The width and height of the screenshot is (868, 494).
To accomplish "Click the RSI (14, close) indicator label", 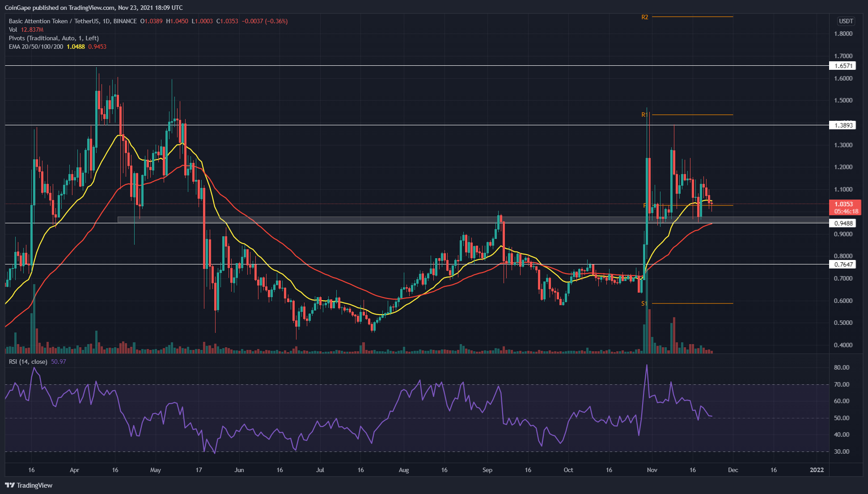I will tap(28, 362).
